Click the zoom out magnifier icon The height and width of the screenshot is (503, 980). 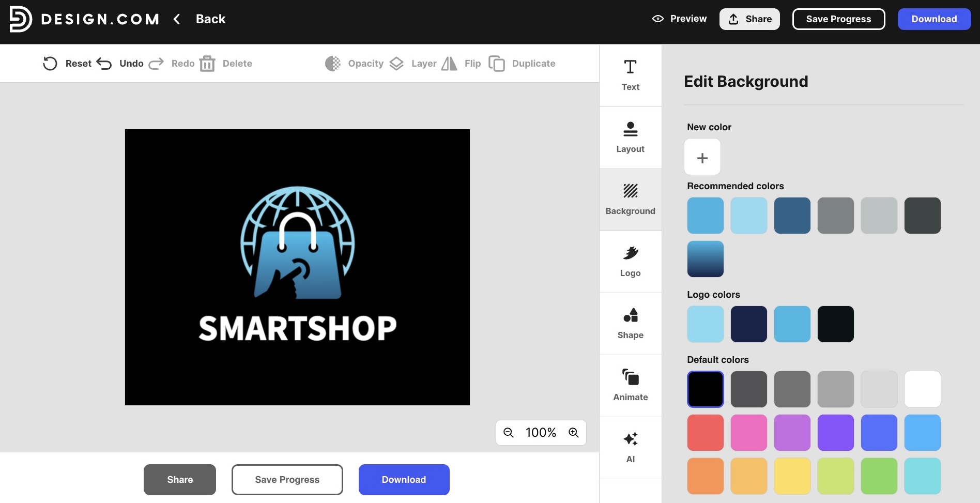tap(509, 433)
